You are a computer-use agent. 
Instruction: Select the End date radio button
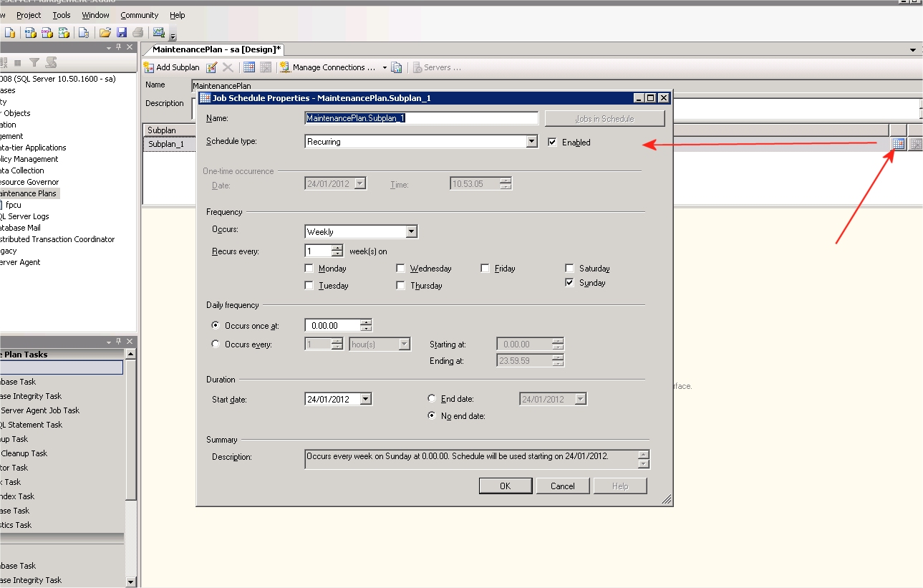[432, 399]
